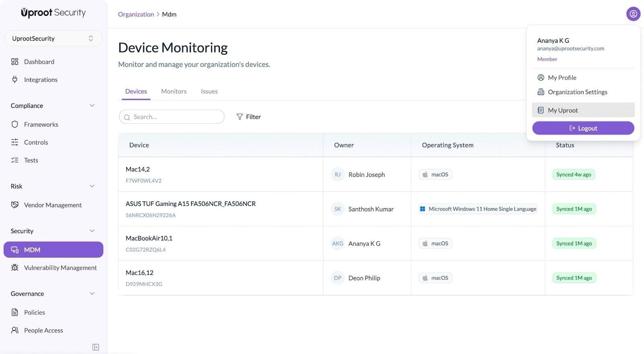Follow the Organization breadcrumb link
Image resolution: width=644 pixels, height=354 pixels.
[136, 14]
